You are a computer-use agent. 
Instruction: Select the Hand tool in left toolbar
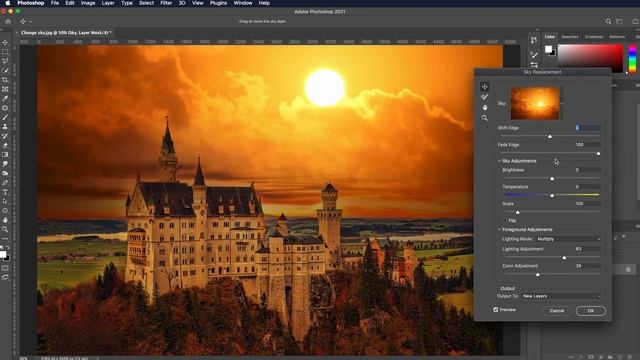5,220
